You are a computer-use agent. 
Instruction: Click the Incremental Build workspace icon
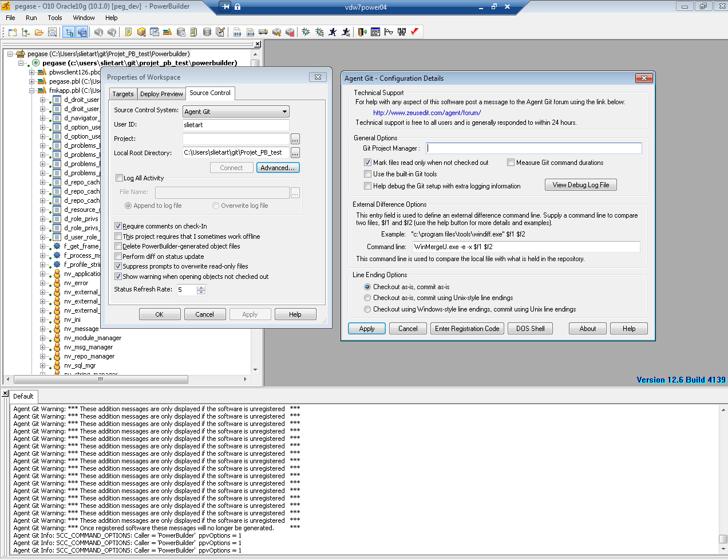(x=237, y=32)
